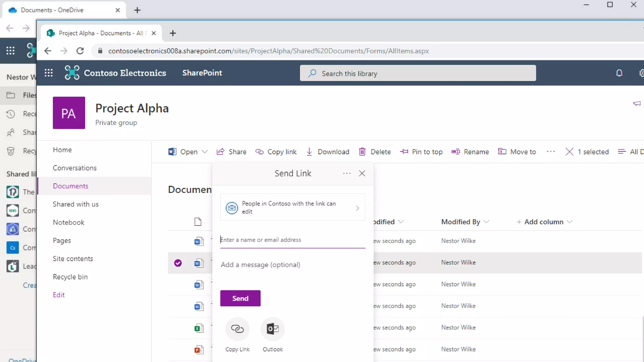Clear the 1 selected item selection

pos(569,152)
